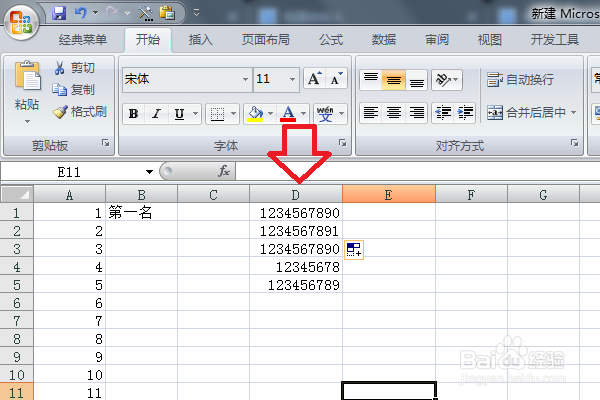Center text horizontally
The width and height of the screenshot is (600, 400).
pyautogui.click(x=393, y=113)
